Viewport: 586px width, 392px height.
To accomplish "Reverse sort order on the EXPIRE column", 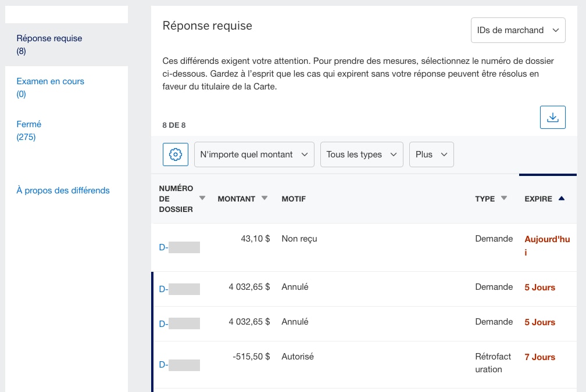I will 561,198.
